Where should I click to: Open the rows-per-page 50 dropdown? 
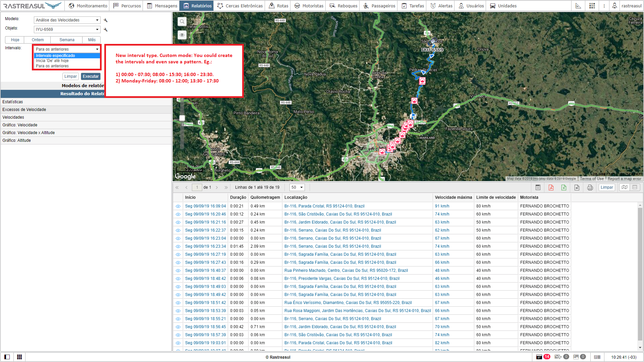pos(297,187)
